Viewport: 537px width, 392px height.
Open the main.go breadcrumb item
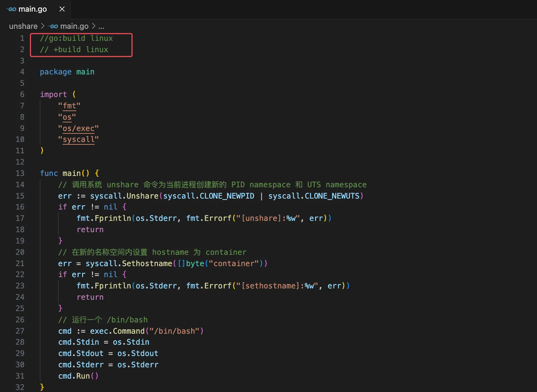coord(74,26)
